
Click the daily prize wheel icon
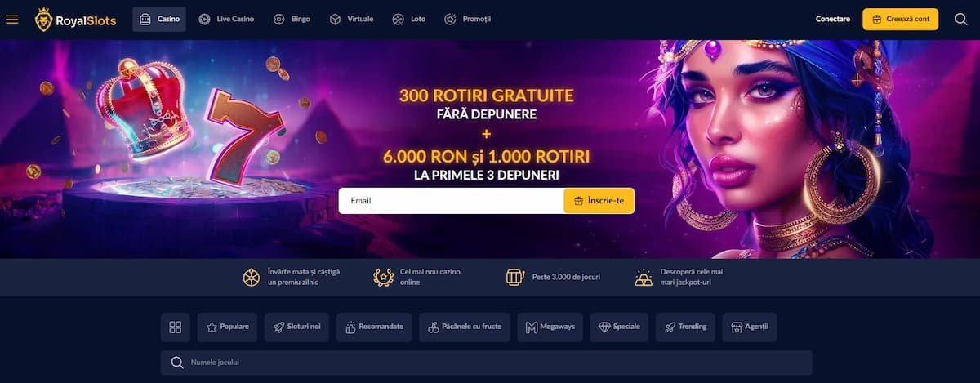click(252, 277)
